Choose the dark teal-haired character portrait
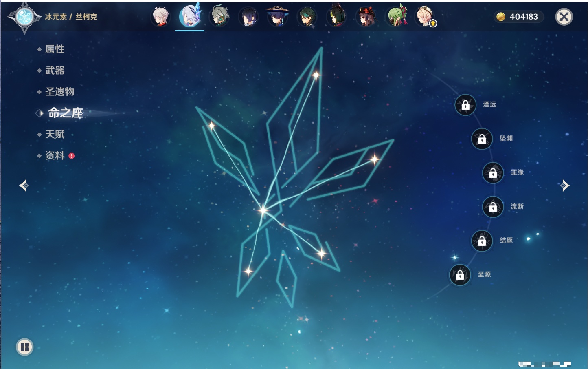The height and width of the screenshot is (369, 588). pos(307,17)
